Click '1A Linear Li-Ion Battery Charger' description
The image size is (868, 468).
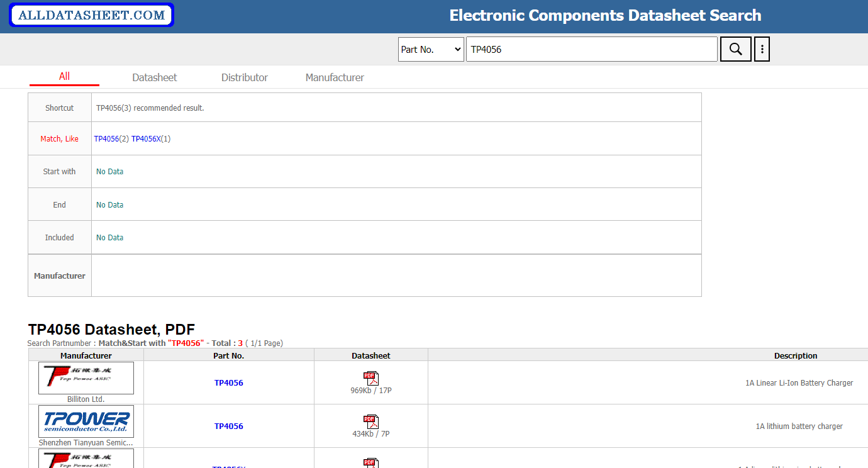pyautogui.click(x=799, y=382)
